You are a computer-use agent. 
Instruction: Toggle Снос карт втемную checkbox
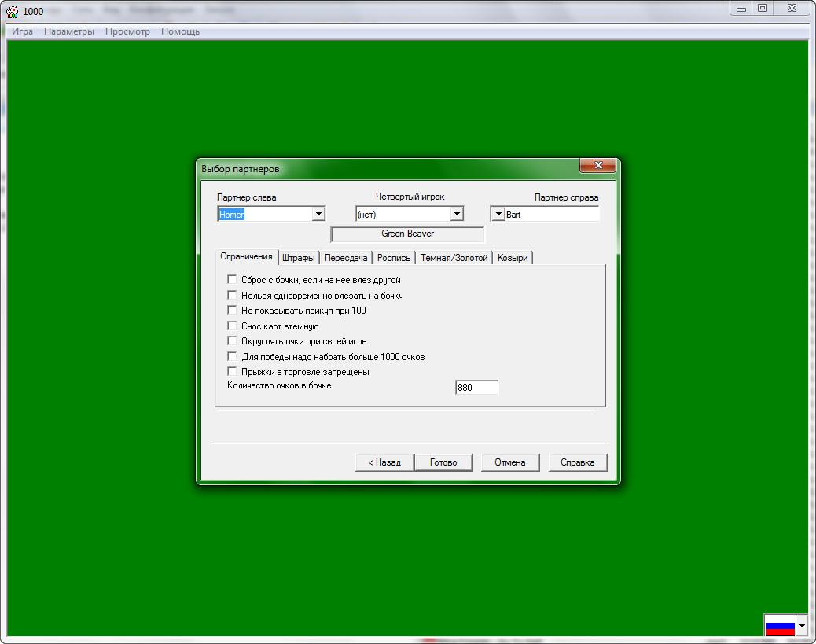(232, 326)
